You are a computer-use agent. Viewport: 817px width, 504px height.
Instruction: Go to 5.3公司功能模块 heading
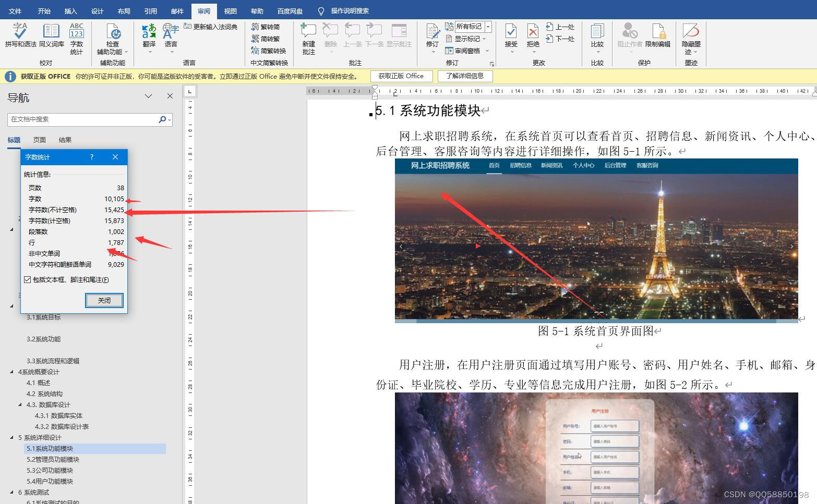50,470
